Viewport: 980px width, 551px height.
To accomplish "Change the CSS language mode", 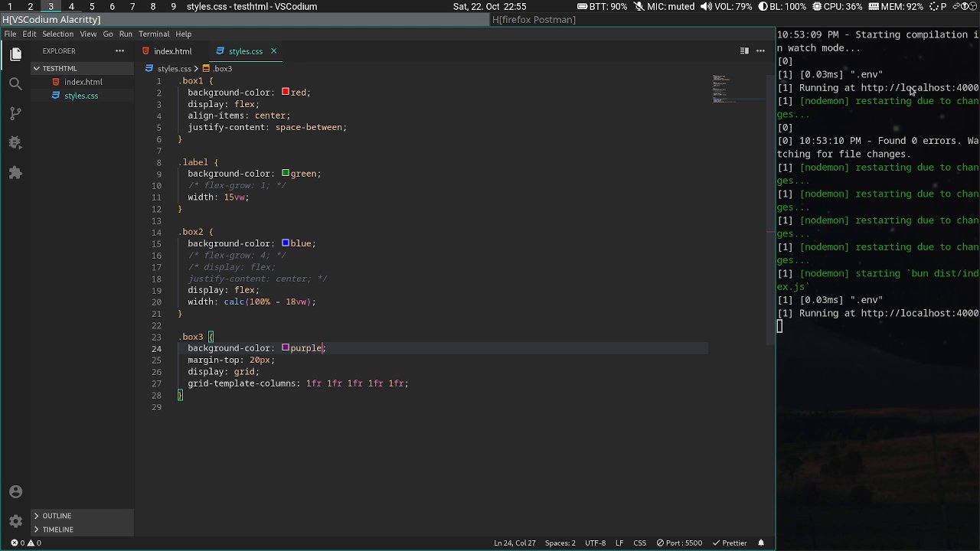I will coord(639,543).
